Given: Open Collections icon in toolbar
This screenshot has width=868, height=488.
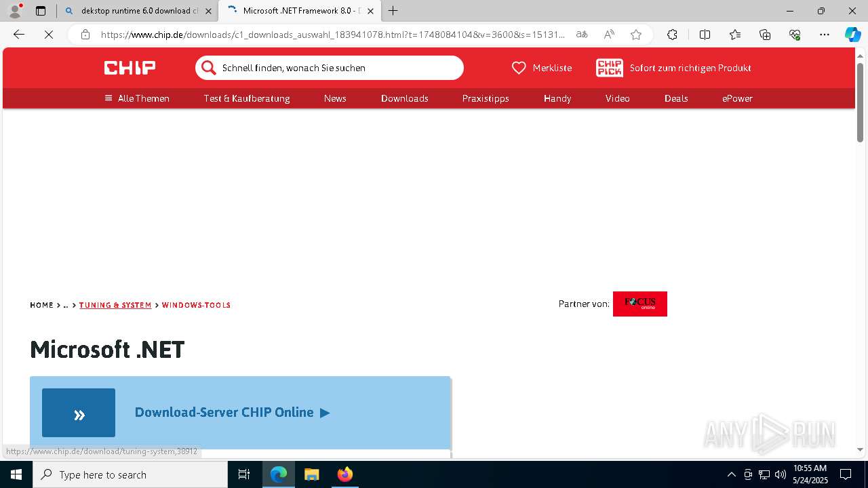Looking at the screenshot, I should click(765, 35).
